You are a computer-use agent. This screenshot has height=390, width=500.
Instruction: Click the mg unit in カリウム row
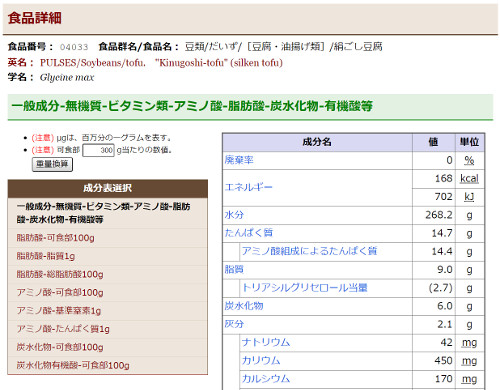click(x=469, y=361)
